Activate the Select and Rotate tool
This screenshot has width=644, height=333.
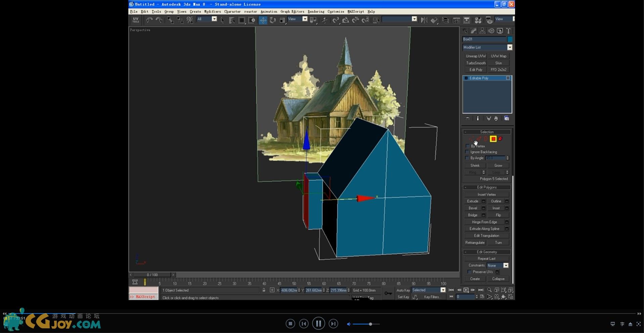click(x=273, y=20)
